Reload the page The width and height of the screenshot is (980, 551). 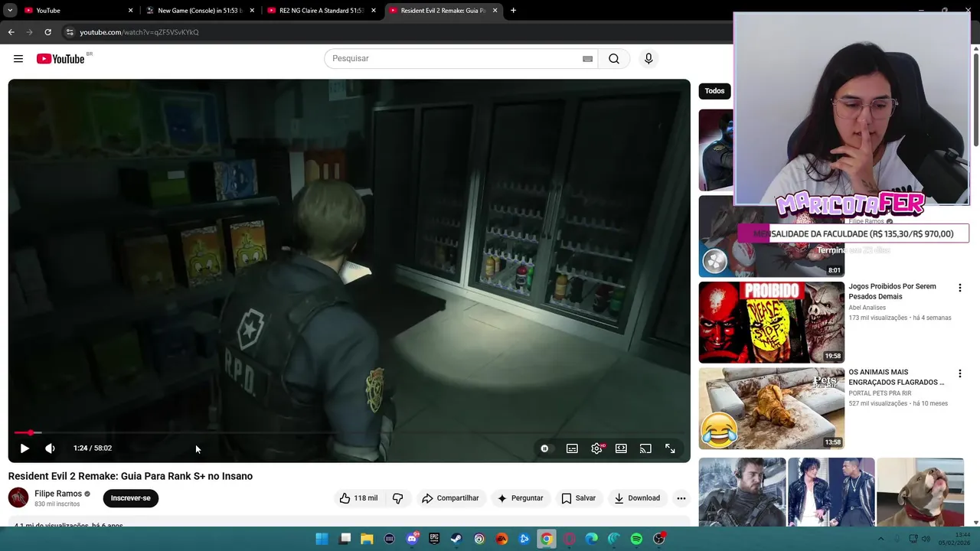point(47,32)
